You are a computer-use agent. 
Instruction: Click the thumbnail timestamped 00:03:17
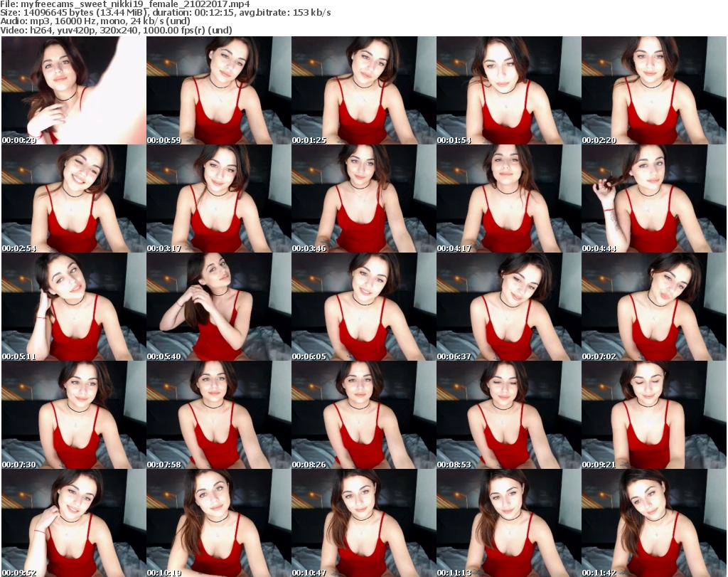[219, 198]
